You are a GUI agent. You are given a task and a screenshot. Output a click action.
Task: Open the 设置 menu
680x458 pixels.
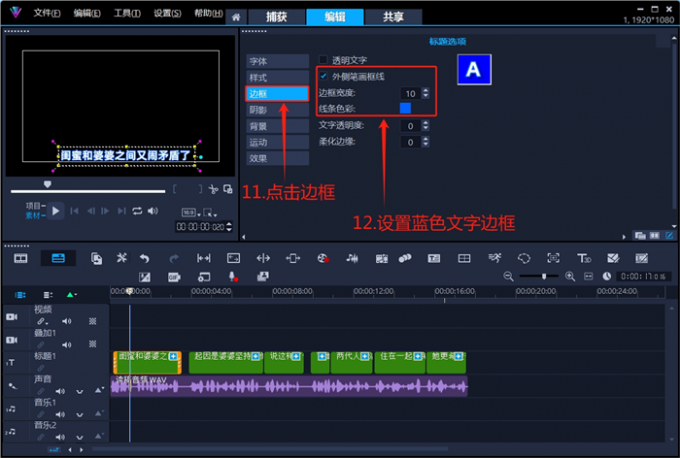(167, 13)
